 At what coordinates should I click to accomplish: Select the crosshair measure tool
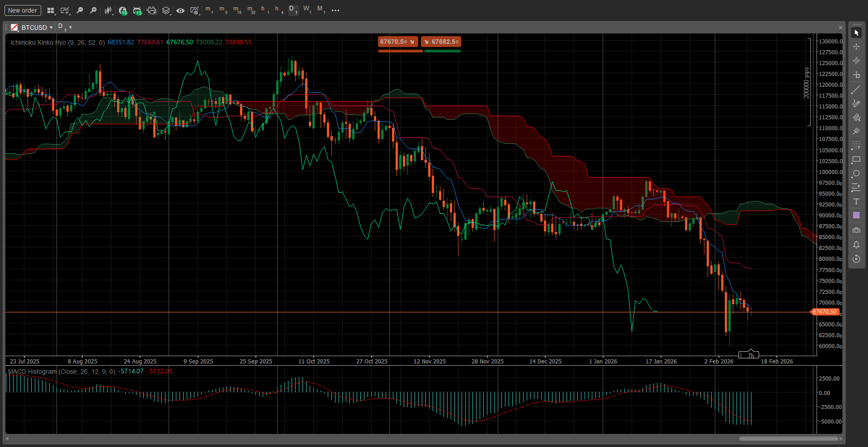point(856,75)
